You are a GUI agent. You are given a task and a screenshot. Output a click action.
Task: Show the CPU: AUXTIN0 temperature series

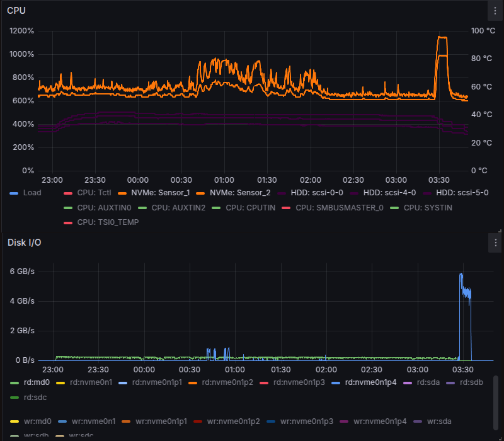coord(103,207)
